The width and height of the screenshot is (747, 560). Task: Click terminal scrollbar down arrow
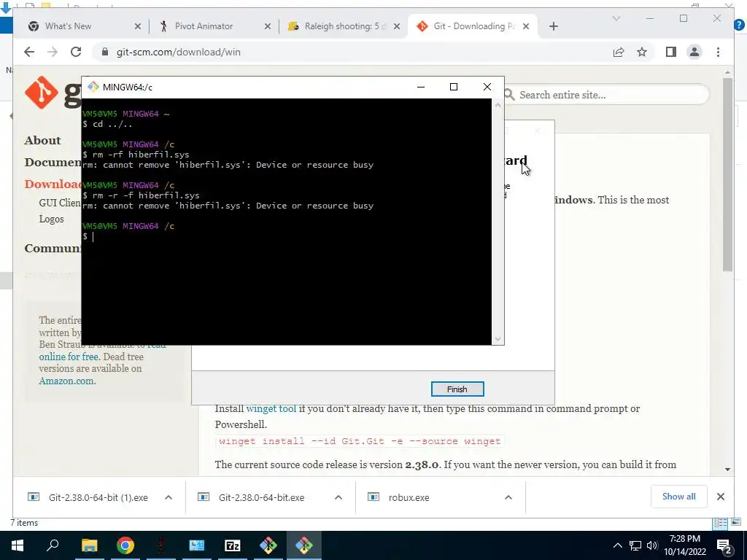pos(498,339)
